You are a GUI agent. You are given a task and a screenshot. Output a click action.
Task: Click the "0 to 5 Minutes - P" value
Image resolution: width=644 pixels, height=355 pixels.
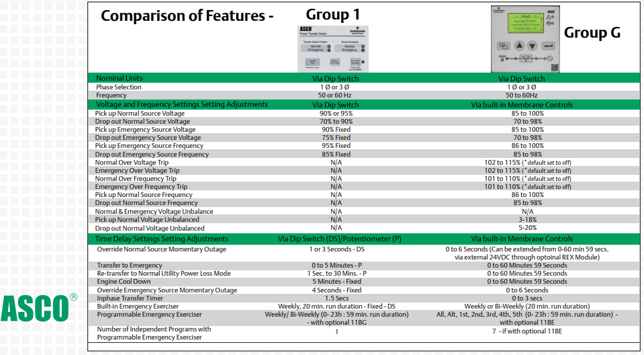(337, 266)
